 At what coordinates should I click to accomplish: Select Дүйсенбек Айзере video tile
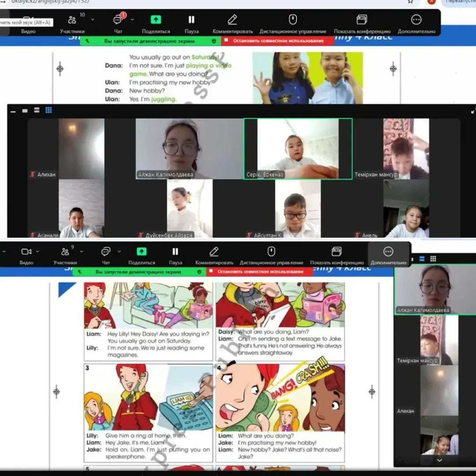pos(190,208)
